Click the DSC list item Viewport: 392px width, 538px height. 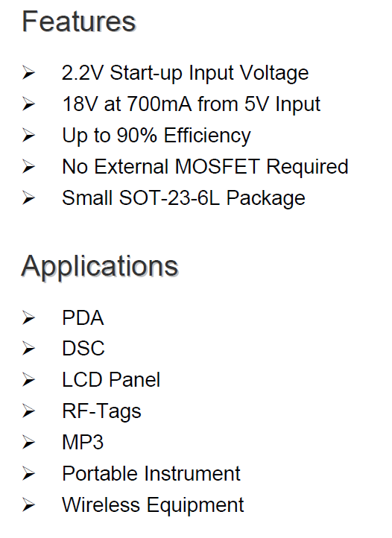tap(83, 349)
